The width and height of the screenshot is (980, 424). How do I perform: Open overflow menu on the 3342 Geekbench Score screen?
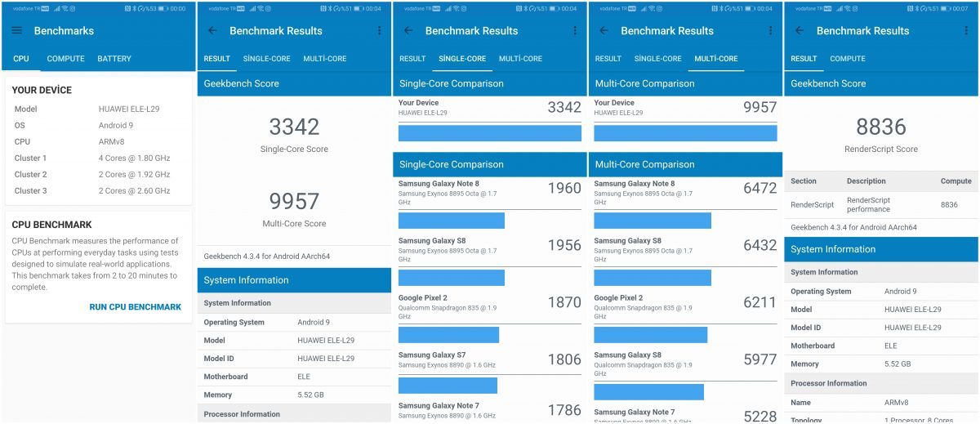coord(379,31)
